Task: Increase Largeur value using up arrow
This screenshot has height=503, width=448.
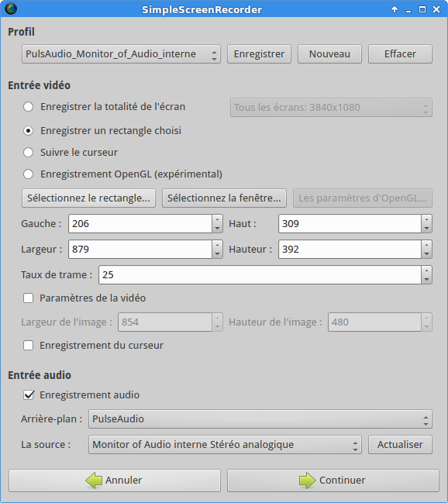Action: 217,245
